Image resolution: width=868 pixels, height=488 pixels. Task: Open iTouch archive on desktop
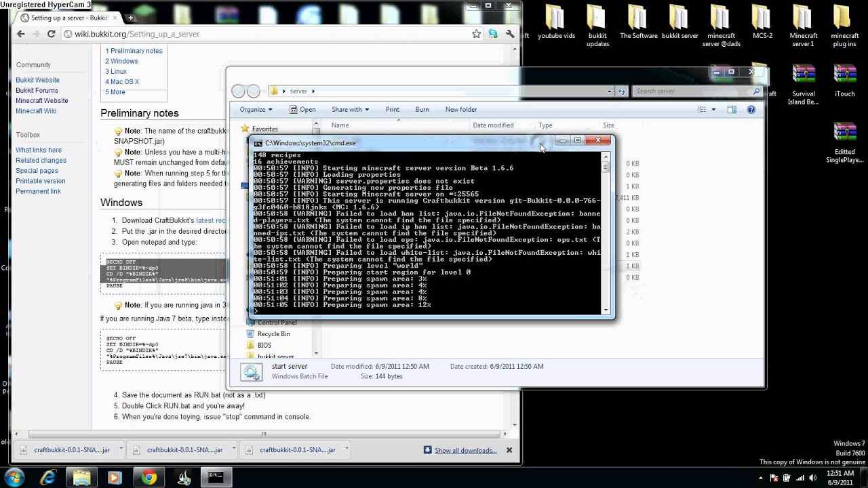[844, 81]
